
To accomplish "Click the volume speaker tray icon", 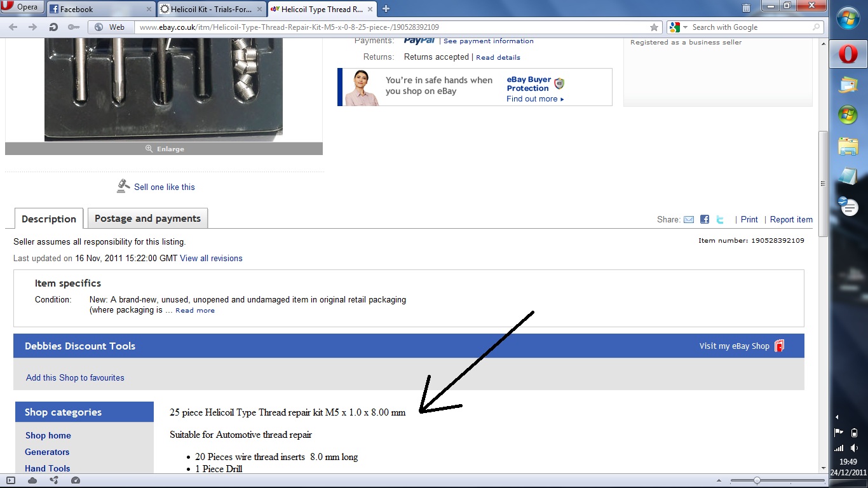I will pos(854,448).
